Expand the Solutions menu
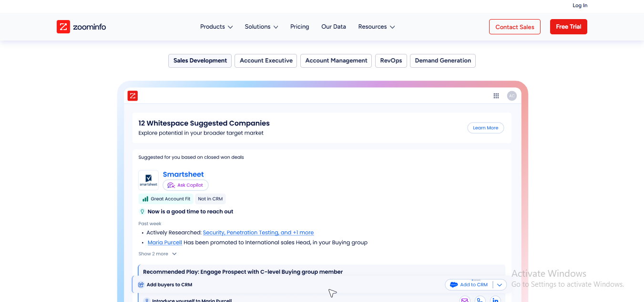644x302 pixels. coord(261,27)
